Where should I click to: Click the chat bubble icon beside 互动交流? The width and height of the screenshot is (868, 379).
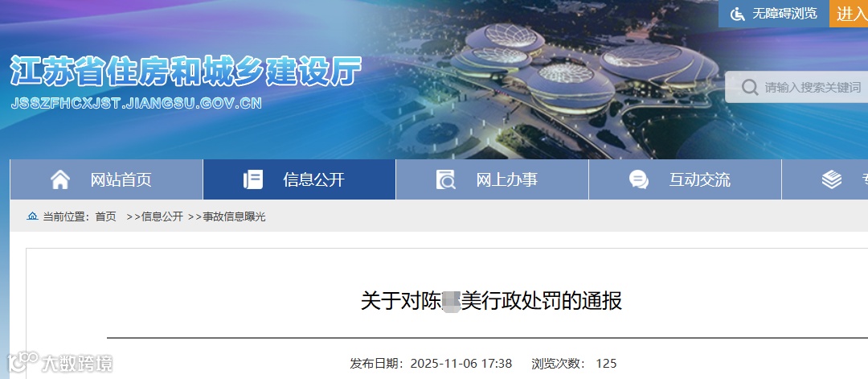coord(638,179)
